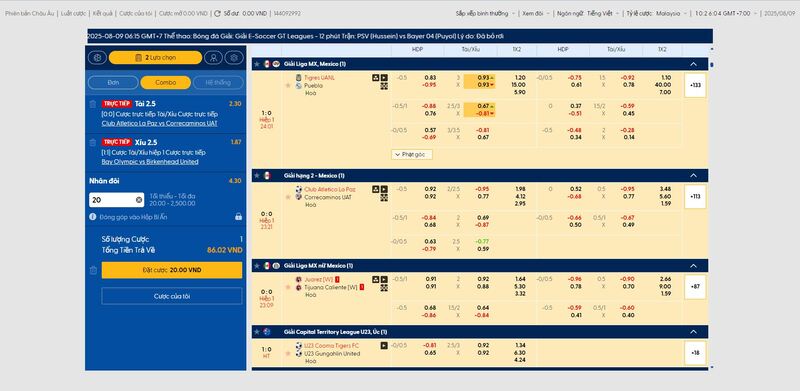Image resolution: width=800 pixels, height=391 pixels.
Task: Select the 1.98 1X2 odds for Club Atletico La Paz
Action: coord(519,189)
